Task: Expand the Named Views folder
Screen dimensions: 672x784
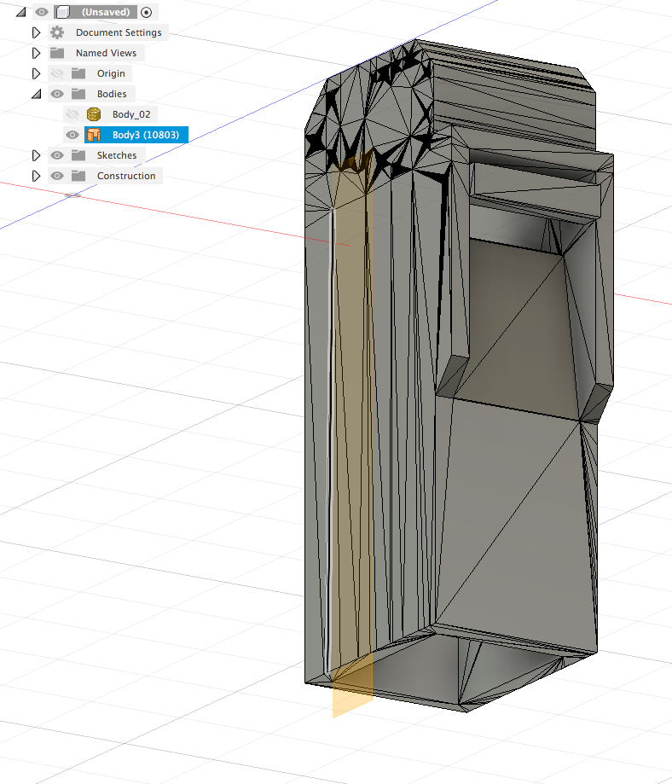Action: coord(36,53)
